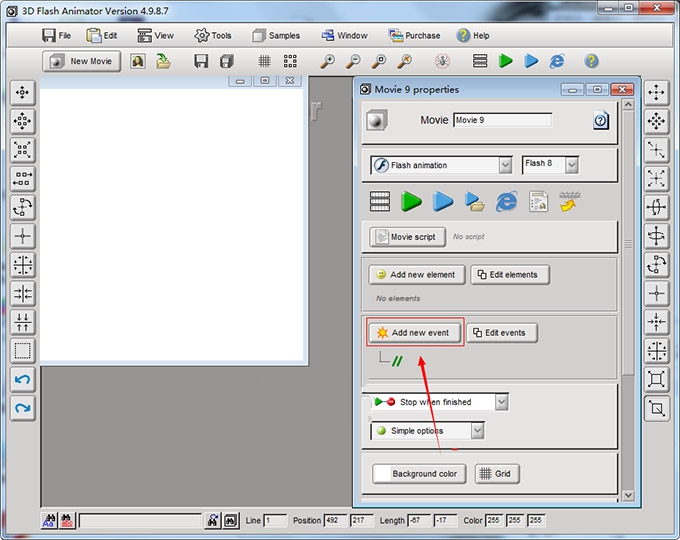Open the Background color picker

click(419, 474)
